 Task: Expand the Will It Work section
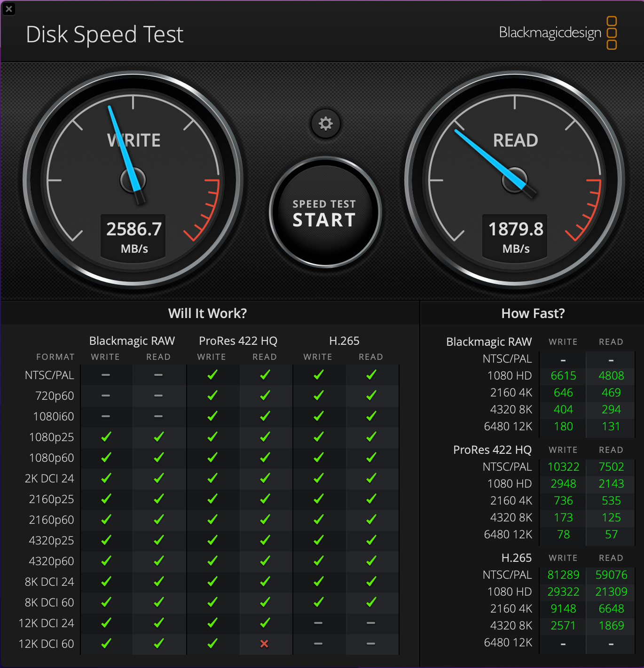[207, 313]
